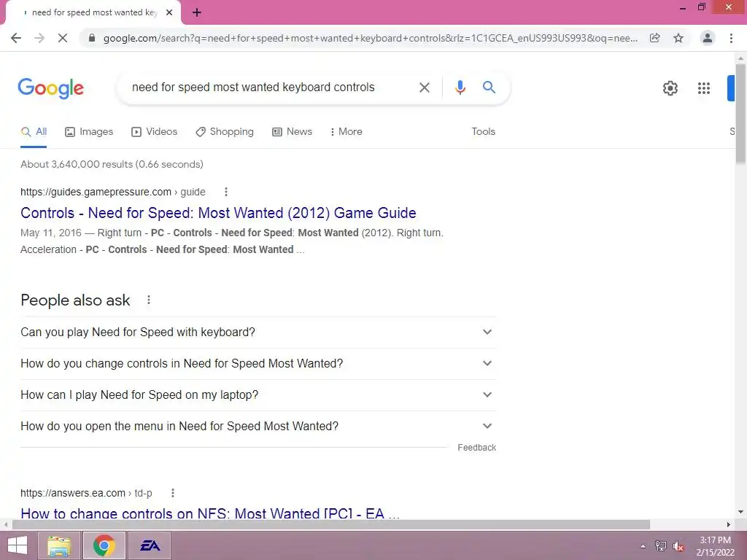Click the magnifier search button
This screenshot has height=560, width=747.
[489, 87]
